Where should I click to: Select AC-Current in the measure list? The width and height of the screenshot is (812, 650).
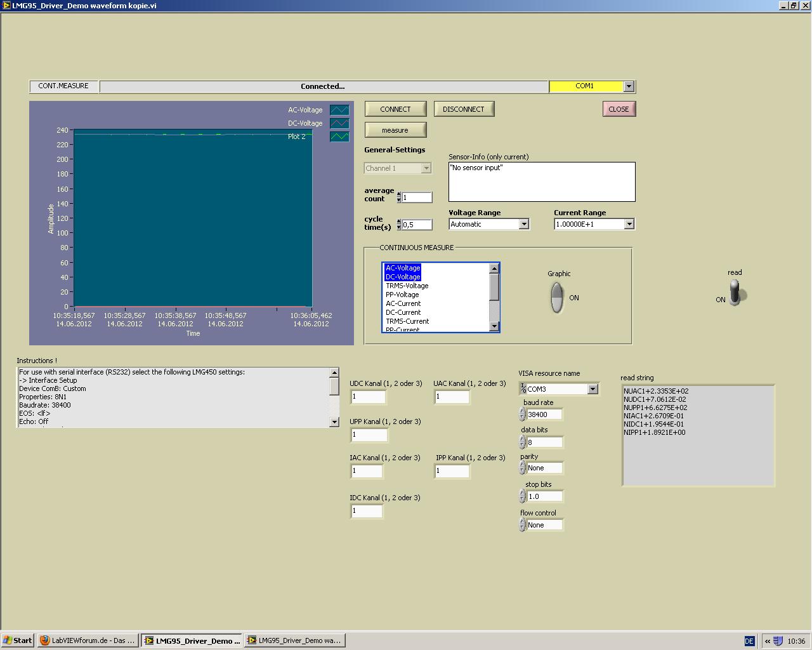[x=403, y=303]
